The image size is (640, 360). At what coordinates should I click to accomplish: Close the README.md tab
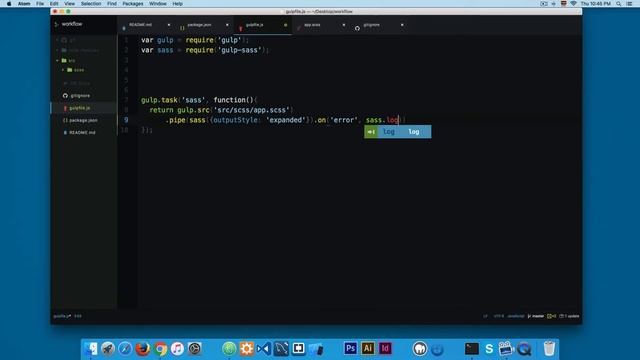point(169,25)
